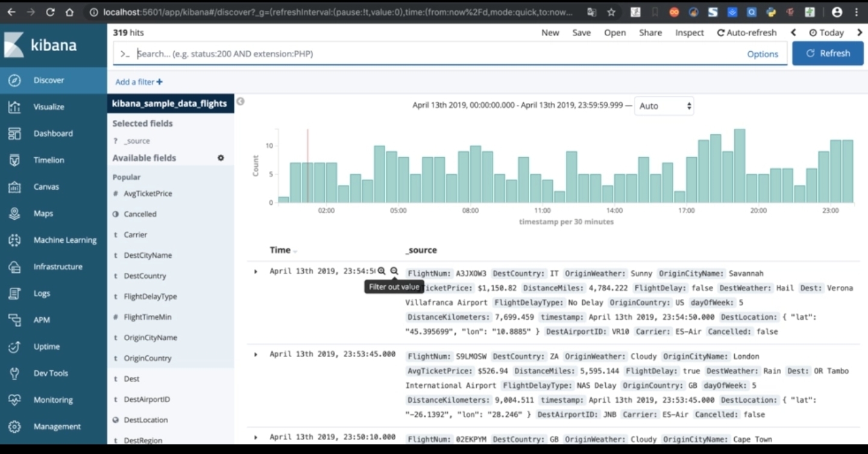Go to next time window arrow
The width and height of the screenshot is (868, 454).
coord(861,33)
